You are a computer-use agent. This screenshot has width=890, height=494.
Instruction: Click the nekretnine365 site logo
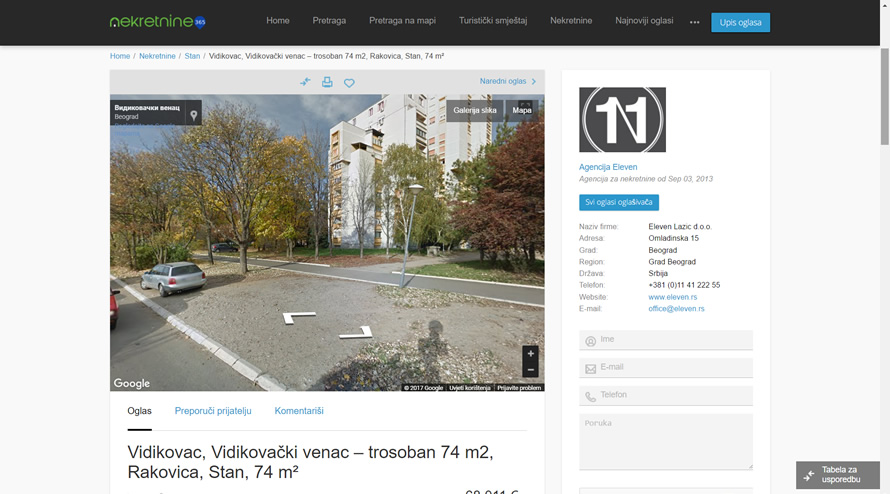click(x=158, y=21)
